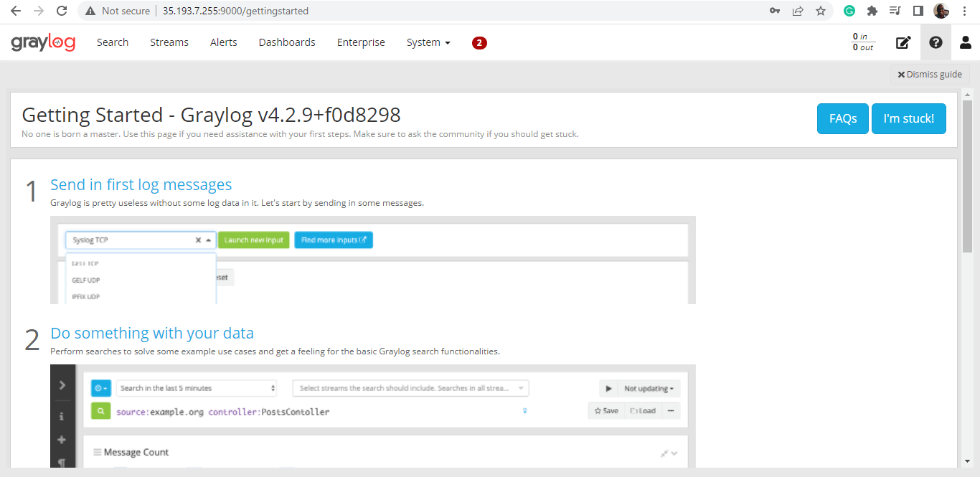Image resolution: width=980 pixels, height=477 pixels.
Task: Open the media control playlist icon
Action: click(x=895, y=11)
